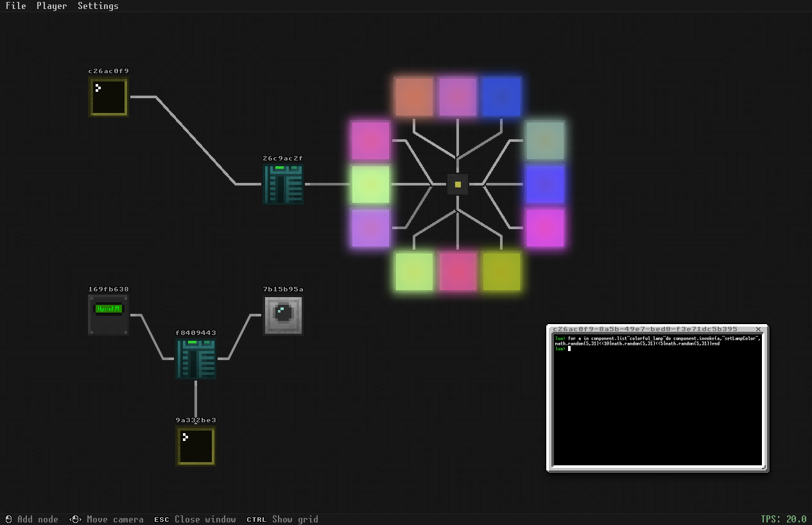Close the terminal window with X button
Image resolution: width=812 pixels, height=525 pixels.
(x=758, y=329)
